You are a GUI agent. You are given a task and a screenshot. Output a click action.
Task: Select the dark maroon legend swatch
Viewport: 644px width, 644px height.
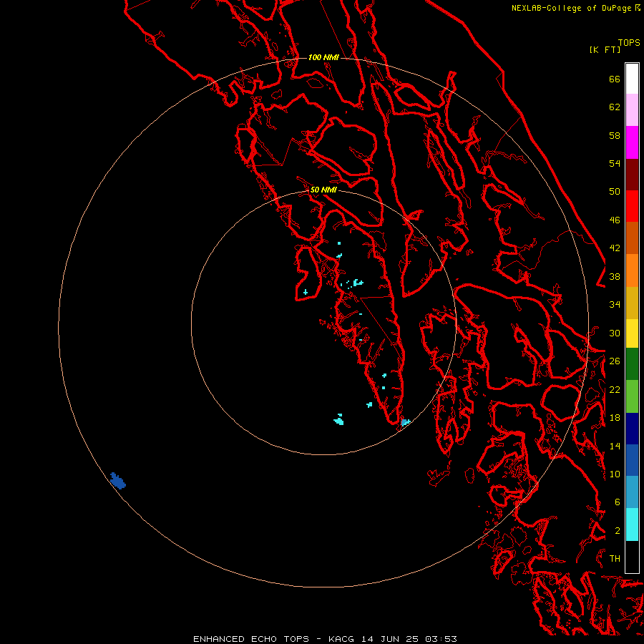tap(632, 175)
